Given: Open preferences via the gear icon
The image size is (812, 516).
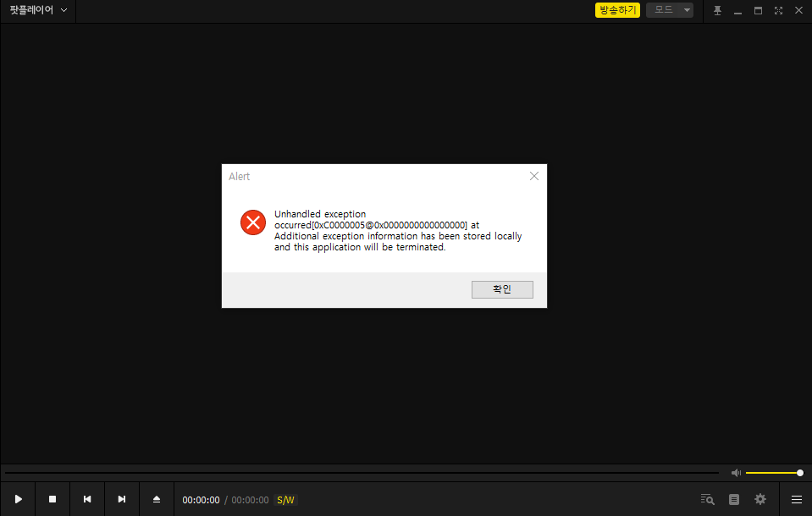Looking at the screenshot, I should (x=760, y=499).
